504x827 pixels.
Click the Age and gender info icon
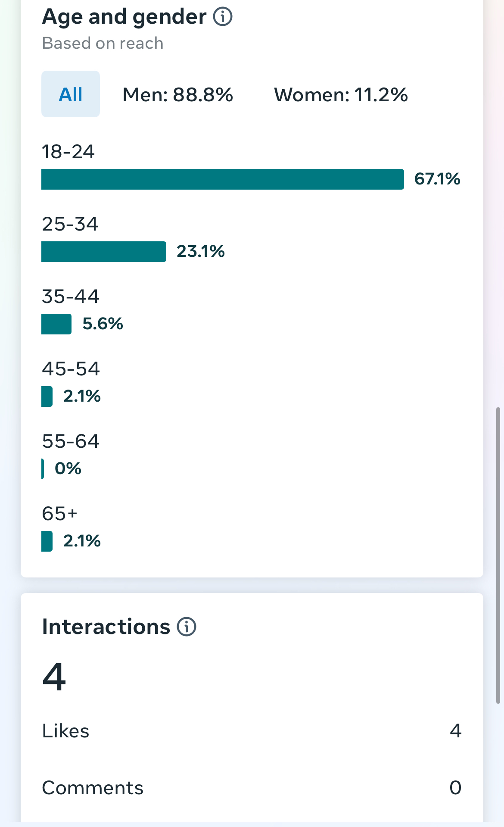[x=223, y=17]
